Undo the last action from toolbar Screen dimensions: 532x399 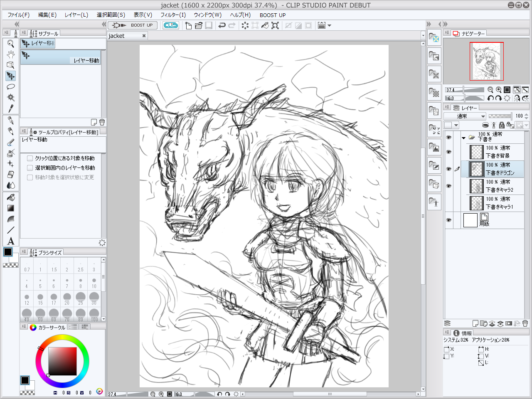[222, 25]
